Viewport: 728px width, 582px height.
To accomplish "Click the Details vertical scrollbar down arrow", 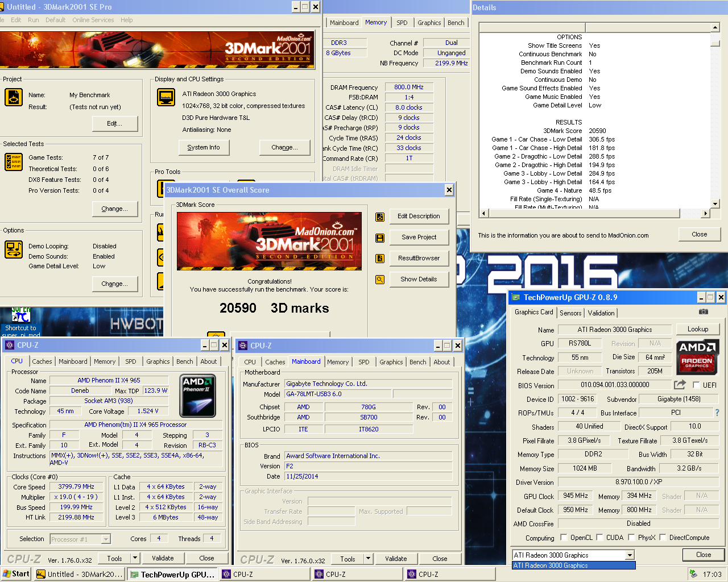I will click(x=715, y=203).
